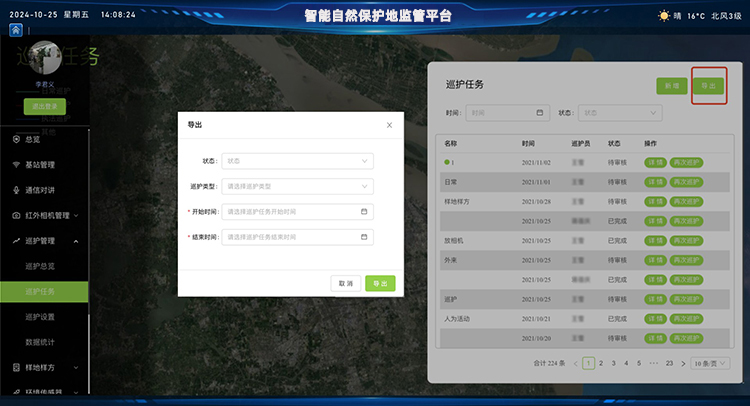
Task: Click 取消 button in export dialog
Action: coord(345,284)
